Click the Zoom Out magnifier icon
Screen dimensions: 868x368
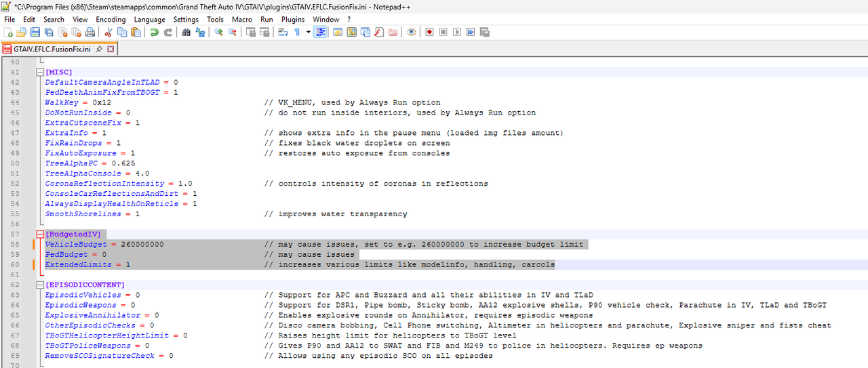(232, 32)
